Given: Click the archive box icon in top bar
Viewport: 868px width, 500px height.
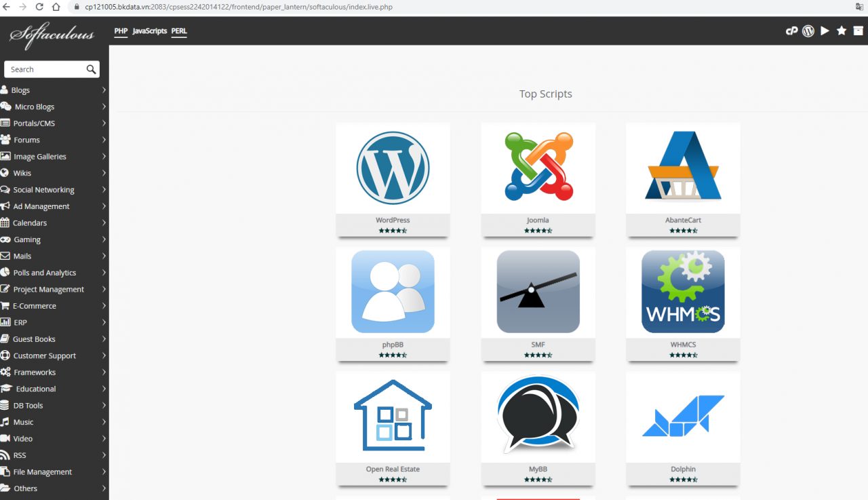Looking at the screenshot, I should tap(859, 31).
